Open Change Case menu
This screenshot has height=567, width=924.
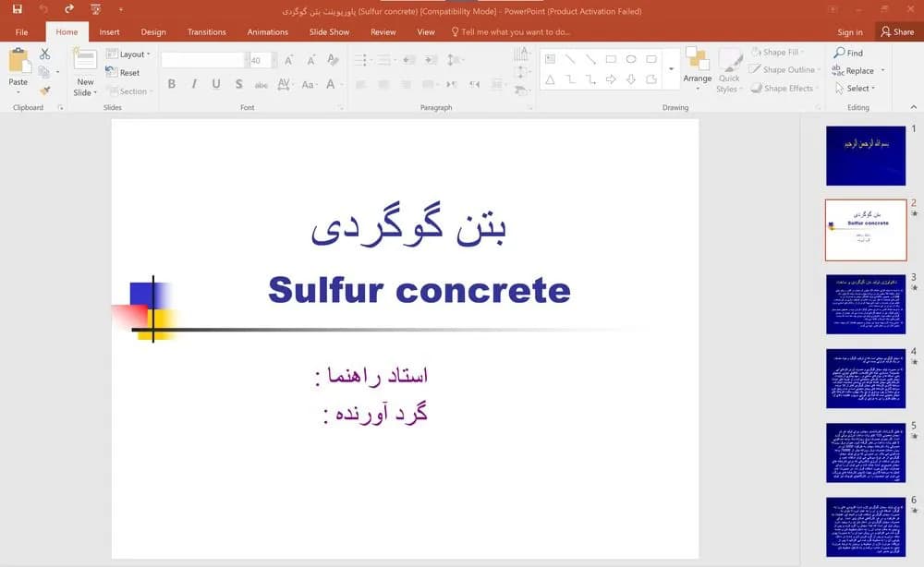pyautogui.click(x=309, y=84)
